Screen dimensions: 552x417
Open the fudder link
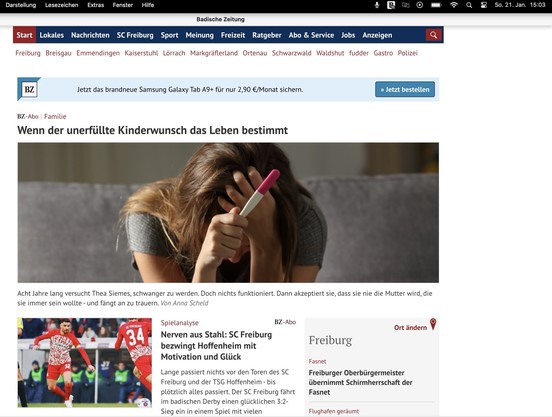tap(359, 53)
